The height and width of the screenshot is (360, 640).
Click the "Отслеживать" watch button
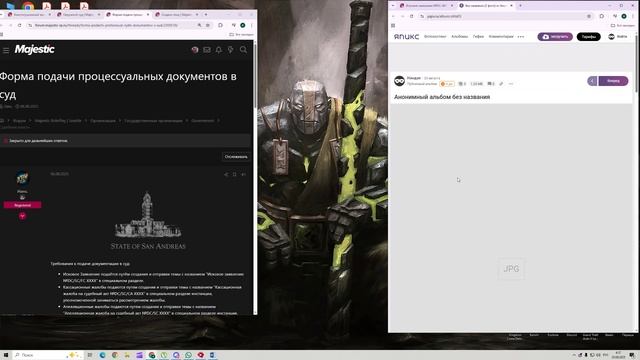[x=236, y=157]
